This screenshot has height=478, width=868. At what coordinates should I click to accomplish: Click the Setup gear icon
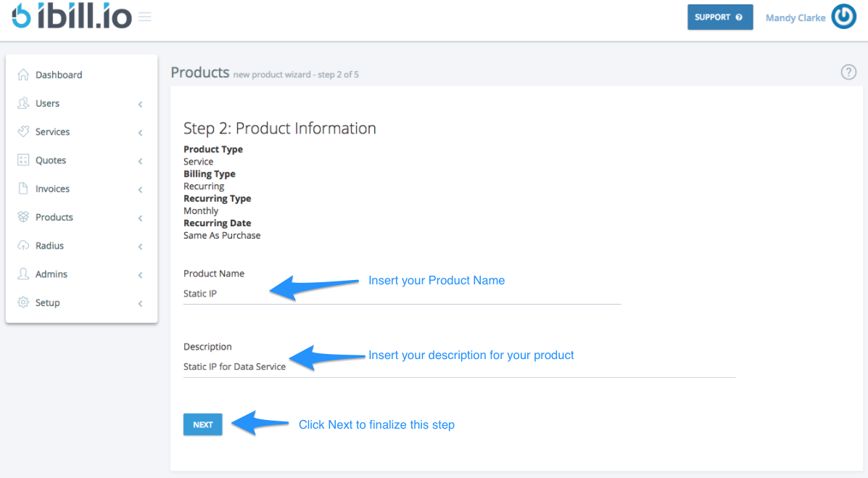click(x=24, y=302)
